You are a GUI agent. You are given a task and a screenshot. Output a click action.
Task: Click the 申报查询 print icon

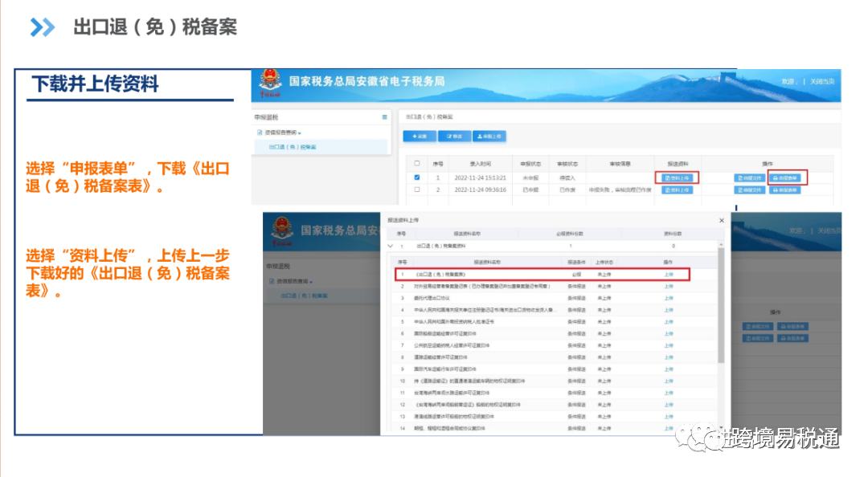point(785,177)
